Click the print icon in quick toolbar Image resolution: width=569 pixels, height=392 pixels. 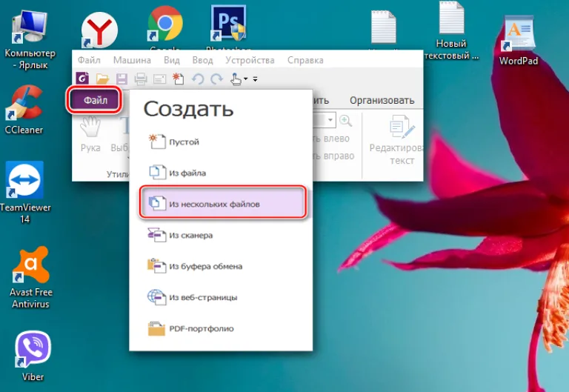141,79
